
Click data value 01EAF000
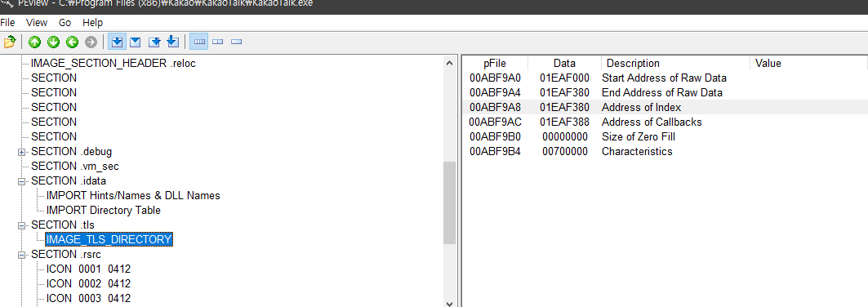(x=564, y=78)
